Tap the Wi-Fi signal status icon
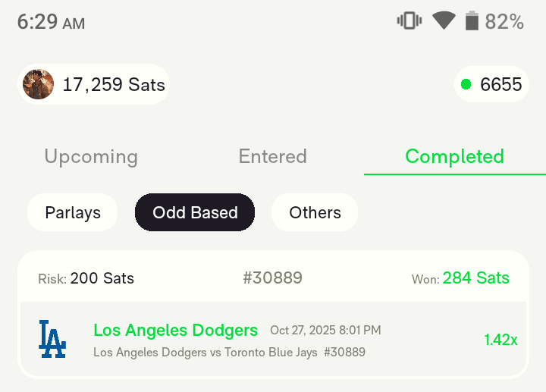 (444, 21)
